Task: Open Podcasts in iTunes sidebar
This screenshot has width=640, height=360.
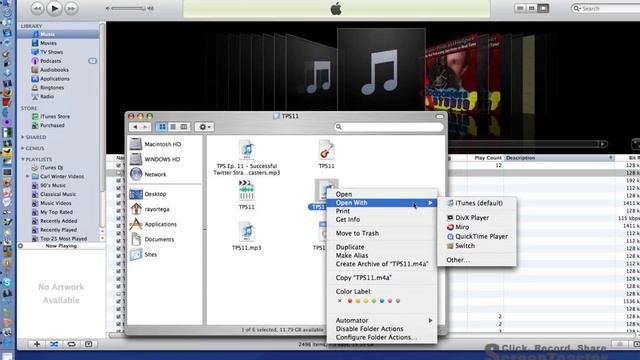Action: click(x=50, y=61)
